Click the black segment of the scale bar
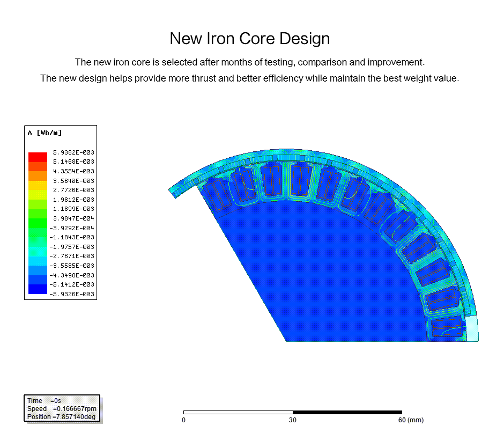This screenshot has height=440, width=504. pyautogui.click(x=347, y=412)
